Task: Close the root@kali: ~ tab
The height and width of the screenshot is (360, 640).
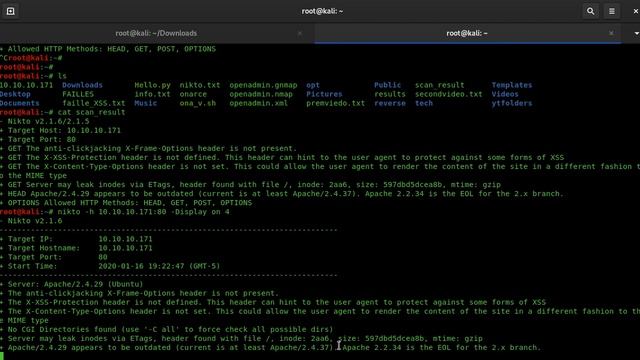Action: click(x=611, y=33)
